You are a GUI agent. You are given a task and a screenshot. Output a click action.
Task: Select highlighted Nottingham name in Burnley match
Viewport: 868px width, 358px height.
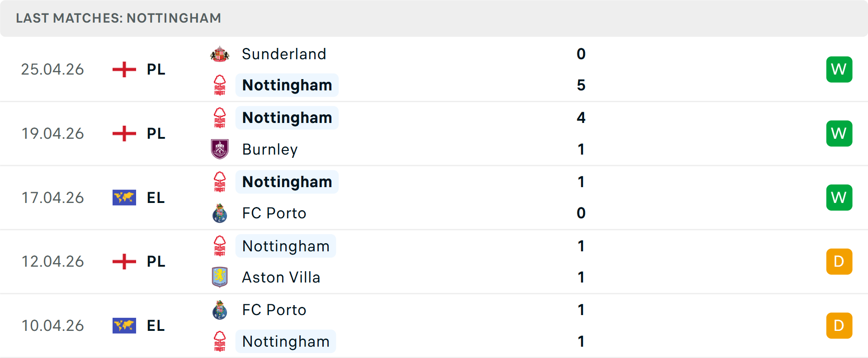pos(287,118)
